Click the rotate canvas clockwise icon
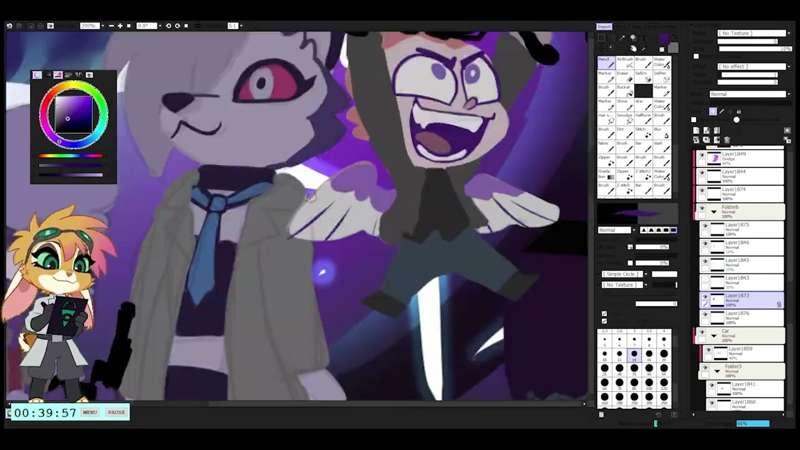The height and width of the screenshot is (450, 800). pyautogui.click(x=177, y=26)
